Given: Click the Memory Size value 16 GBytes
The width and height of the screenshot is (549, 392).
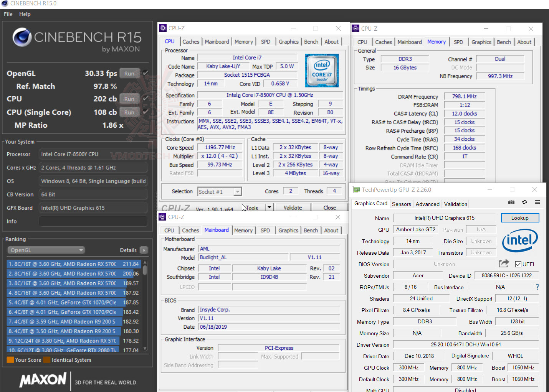Looking at the screenshot, I should tap(405, 68).
